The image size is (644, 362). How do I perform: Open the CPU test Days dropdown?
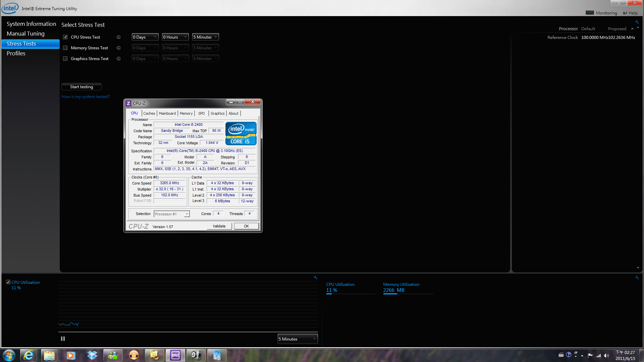point(145,37)
